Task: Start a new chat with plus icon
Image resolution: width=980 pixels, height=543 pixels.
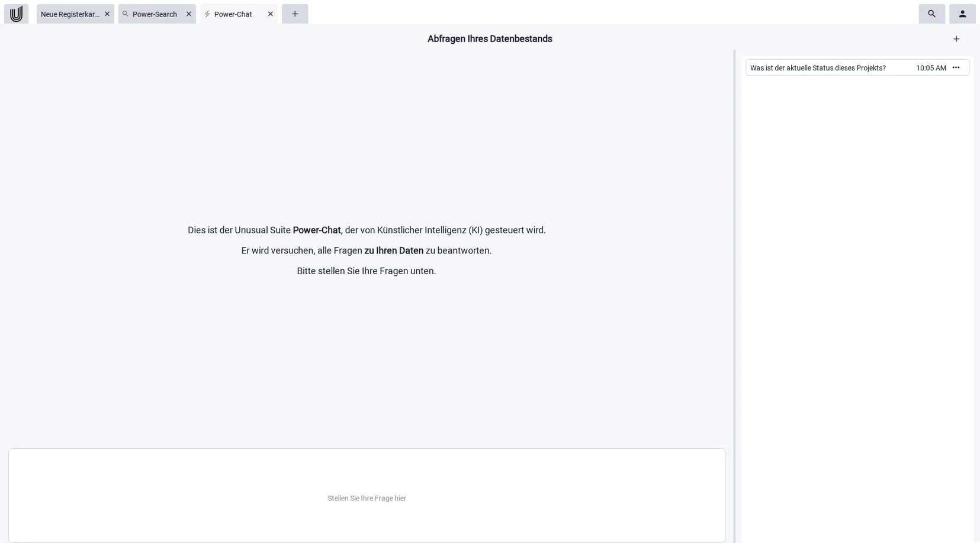Action: pos(956,39)
